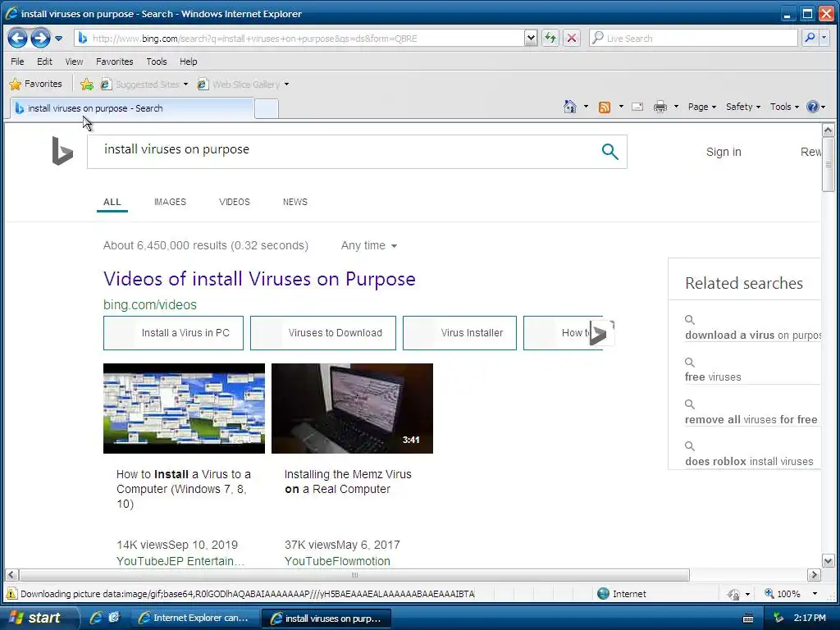
Task: Open the zoom level 100% control
Action: click(x=790, y=594)
